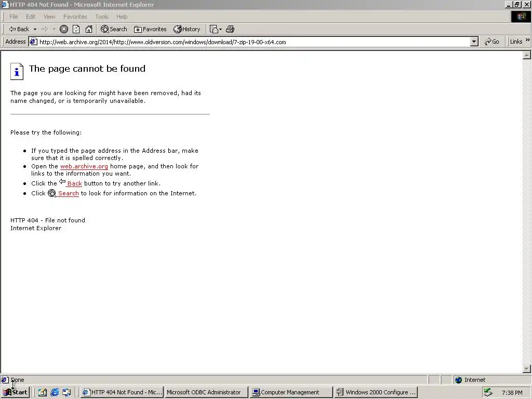Go to the Home page icon
This screenshot has height=399, width=532.
(88, 29)
